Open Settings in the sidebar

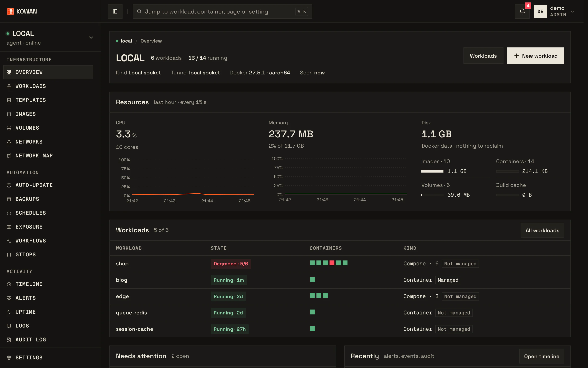[48, 358]
